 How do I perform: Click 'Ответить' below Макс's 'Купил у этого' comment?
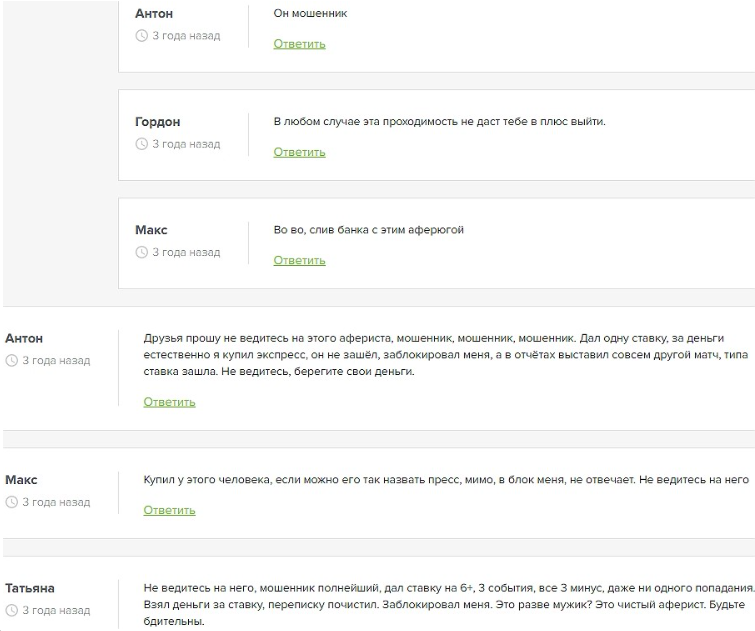tap(169, 510)
